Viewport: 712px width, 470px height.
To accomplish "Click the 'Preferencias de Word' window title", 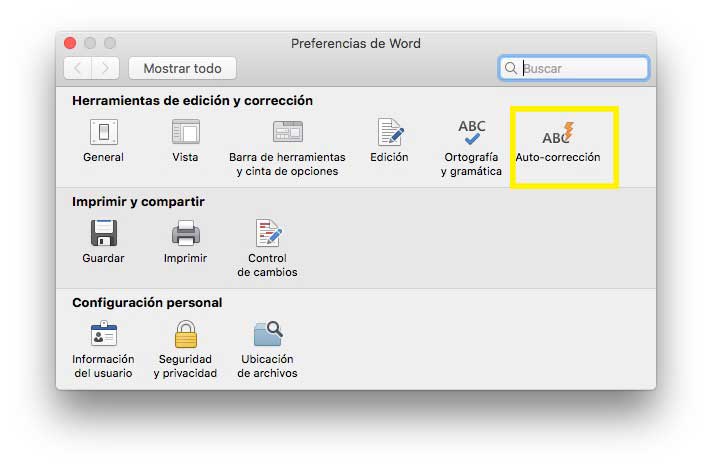I will coord(356,44).
